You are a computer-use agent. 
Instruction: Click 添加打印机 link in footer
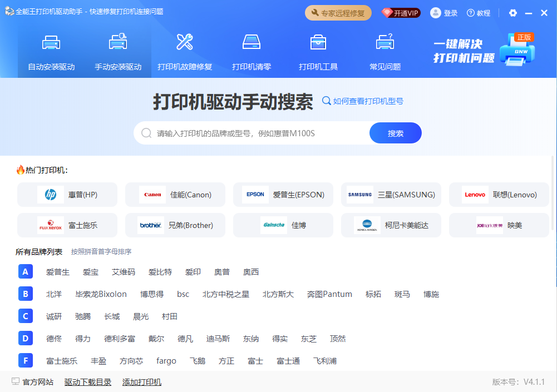click(x=142, y=382)
